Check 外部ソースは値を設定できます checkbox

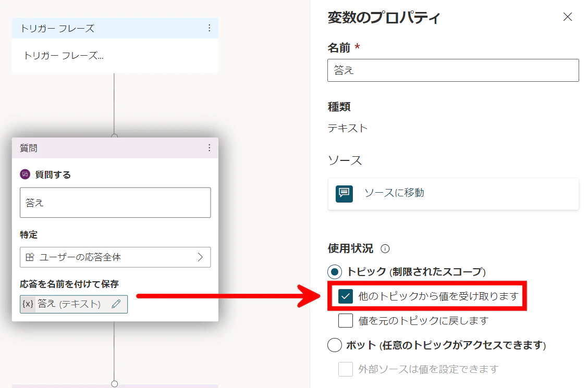[346, 369]
